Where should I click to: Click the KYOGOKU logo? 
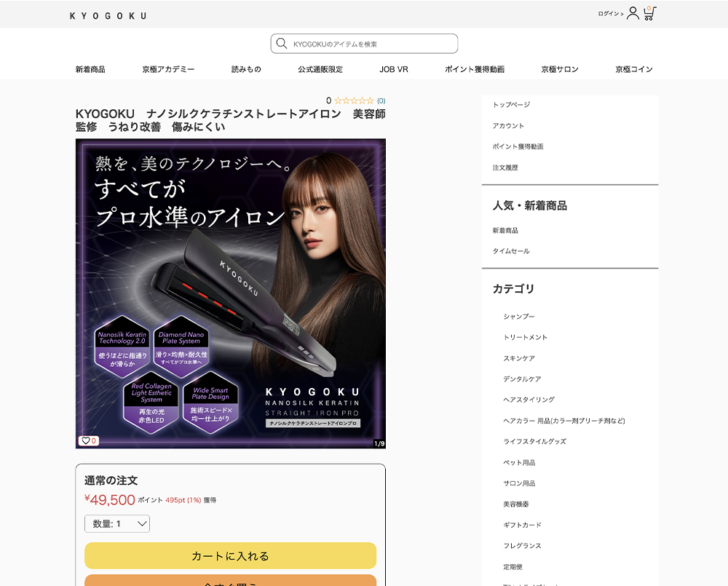[108, 16]
